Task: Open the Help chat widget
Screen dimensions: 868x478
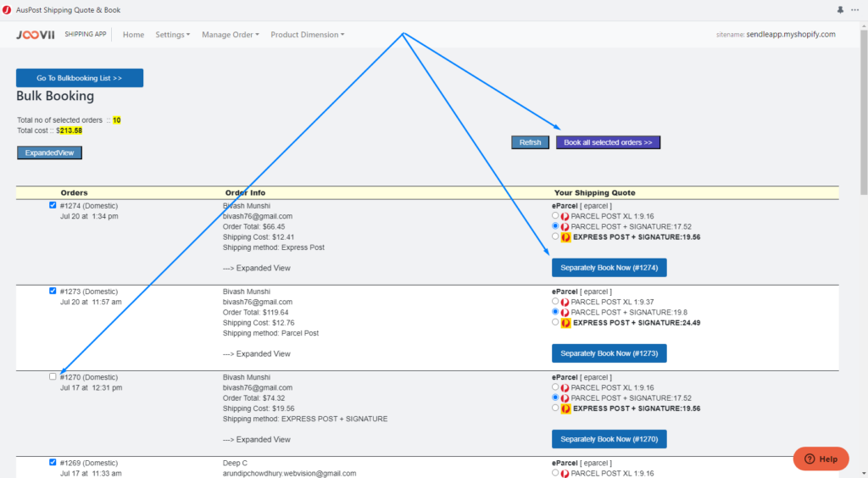Action: coord(821,459)
